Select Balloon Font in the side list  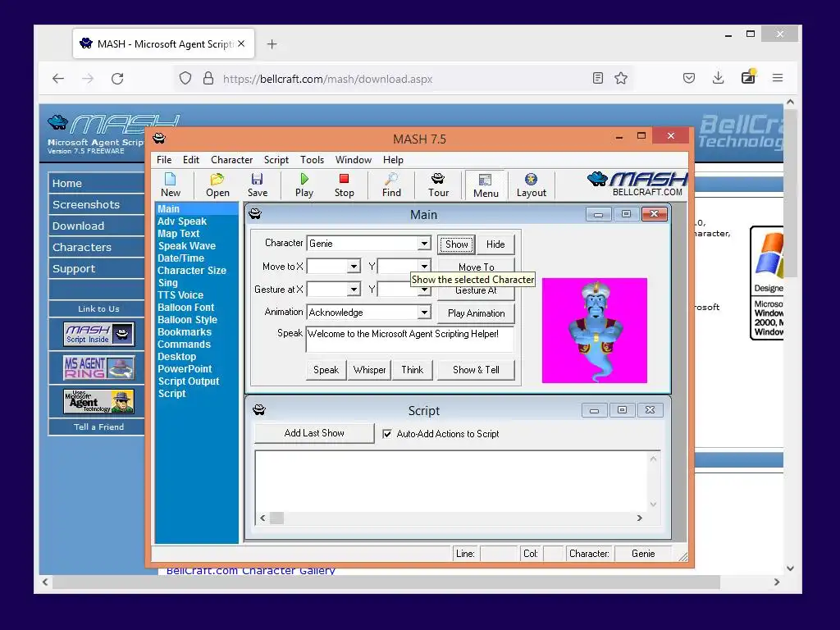[x=186, y=308]
